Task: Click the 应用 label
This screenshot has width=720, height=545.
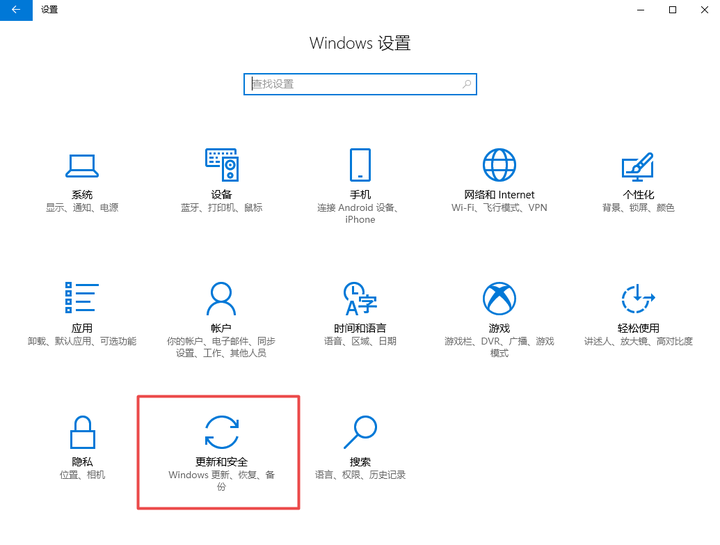Action: [x=82, y=328]
